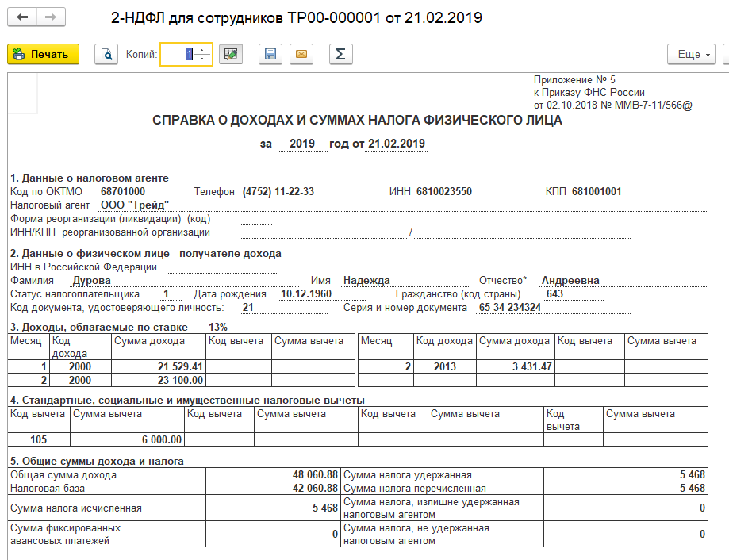Image resolution: width=729 pixels, height=560 pixels.
Task: Click income amount cell 23 100.00
Action: pos(159,380)
